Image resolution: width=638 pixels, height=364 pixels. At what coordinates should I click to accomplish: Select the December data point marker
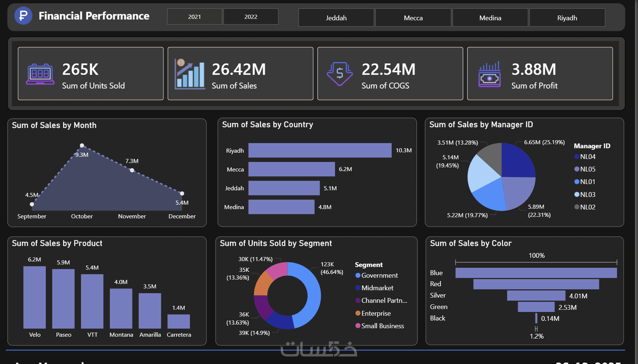point(182,194)
